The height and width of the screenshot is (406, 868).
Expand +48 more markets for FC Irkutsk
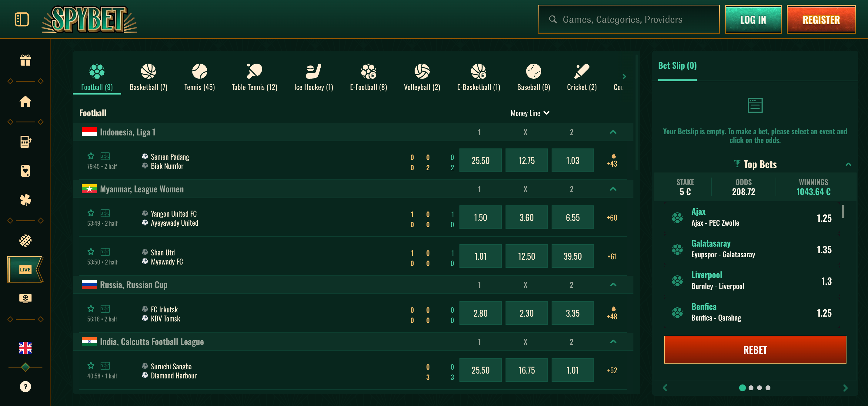612,313
